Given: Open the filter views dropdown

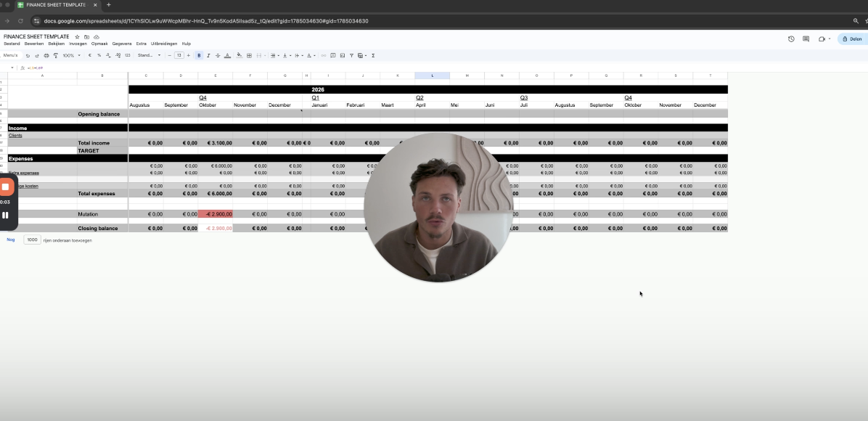Looking at the screenshot, I should (x=362, y=55).
